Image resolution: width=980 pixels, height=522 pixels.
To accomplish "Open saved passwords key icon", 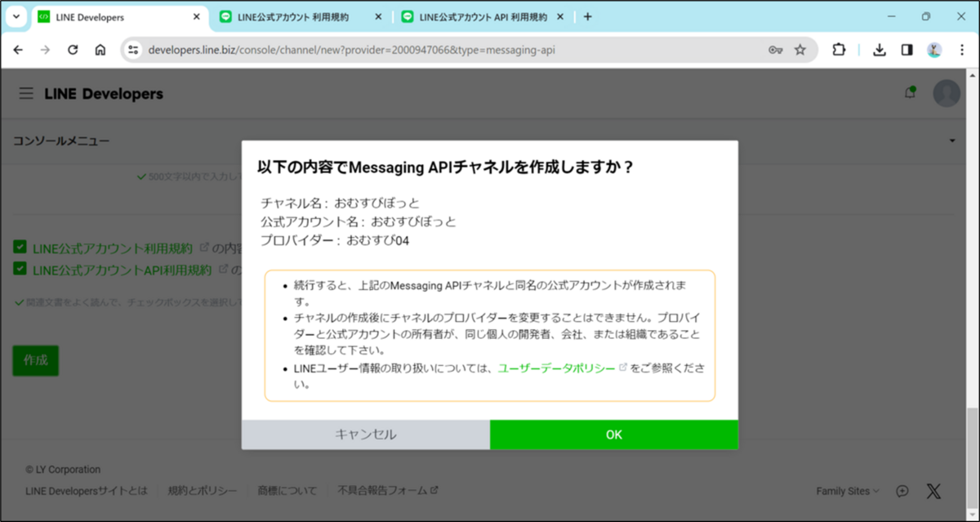I will click(x=776, y=50).
